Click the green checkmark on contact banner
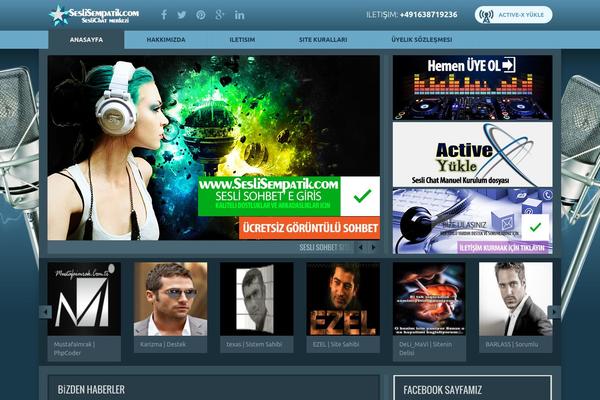Screen dimensions: 600x400 [535, 227]
